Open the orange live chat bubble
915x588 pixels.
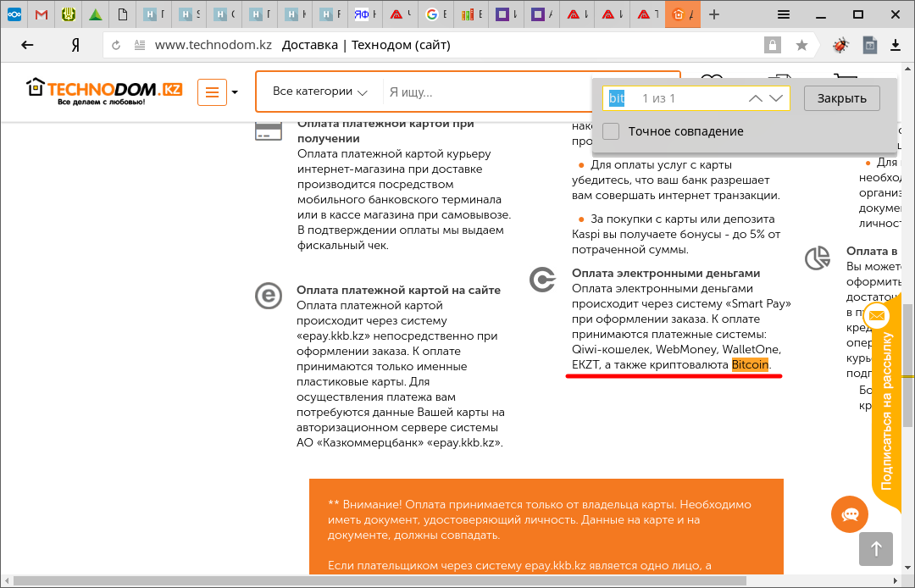[x=850, y=514]
